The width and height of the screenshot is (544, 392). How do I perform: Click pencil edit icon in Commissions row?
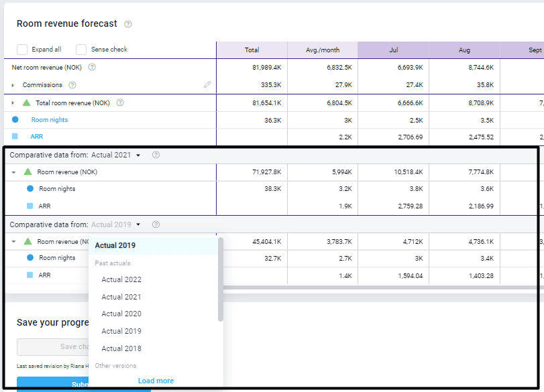coord(207,85)
